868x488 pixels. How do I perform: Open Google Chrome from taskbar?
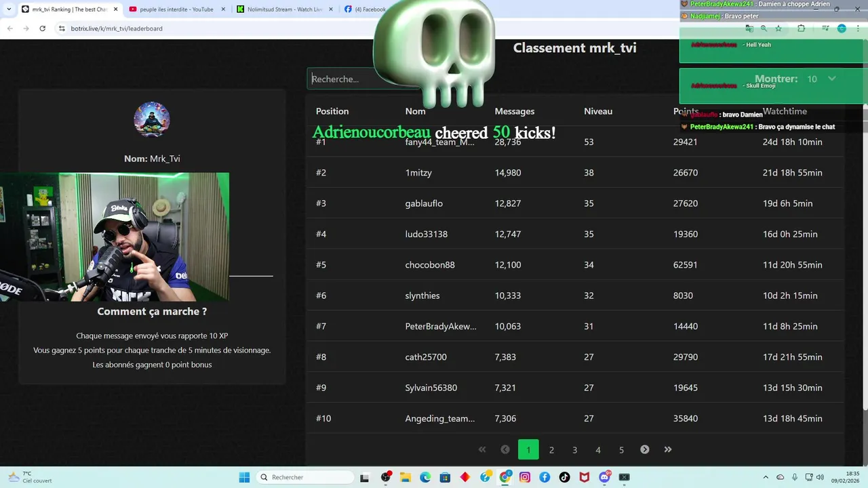505,477
